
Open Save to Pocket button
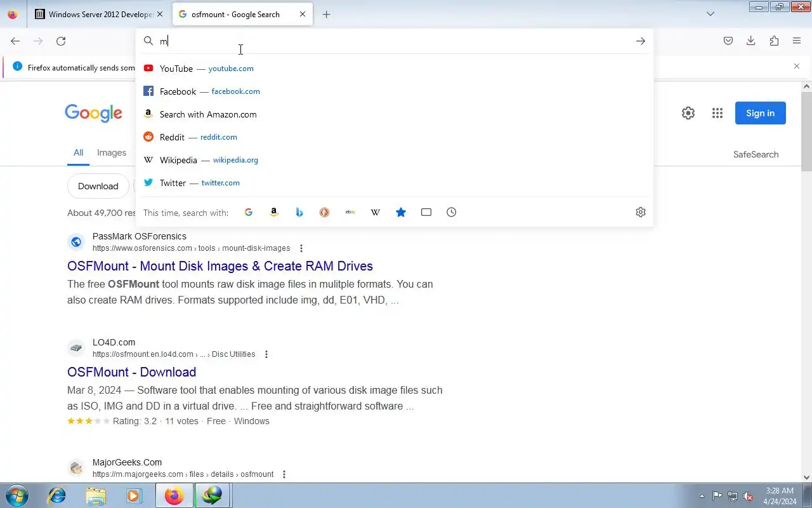728,41
